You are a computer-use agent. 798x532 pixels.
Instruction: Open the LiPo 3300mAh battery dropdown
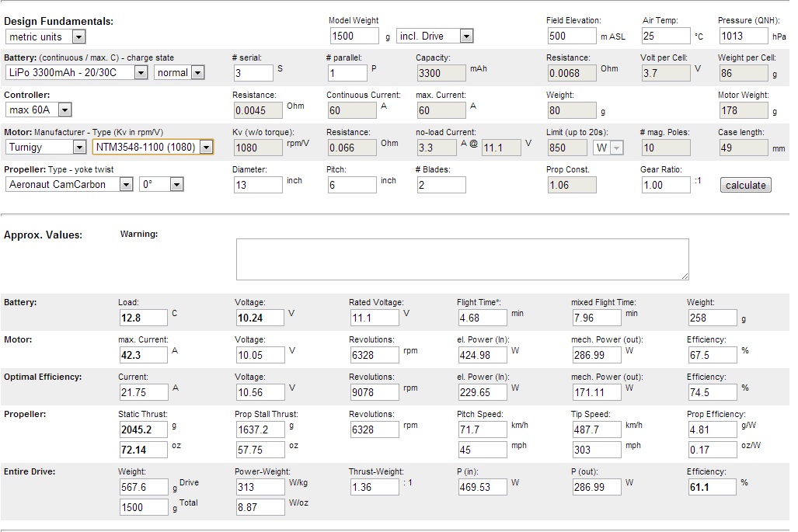[x=76, y=72]
